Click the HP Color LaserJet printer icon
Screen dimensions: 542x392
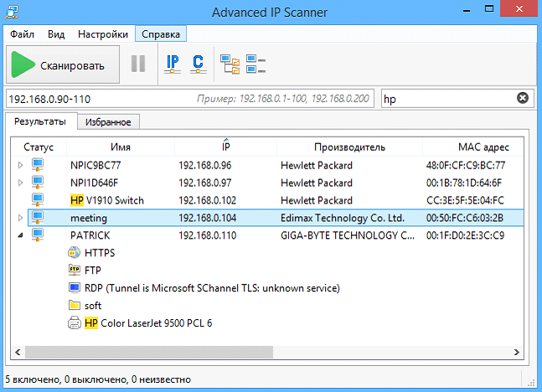click(74, 322)
